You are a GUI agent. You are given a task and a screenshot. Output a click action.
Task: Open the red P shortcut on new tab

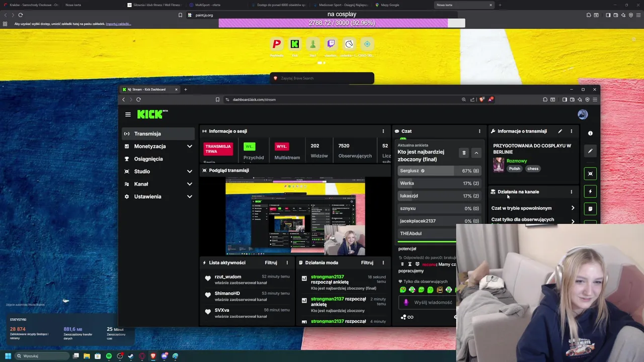click(x=277, y=44)
